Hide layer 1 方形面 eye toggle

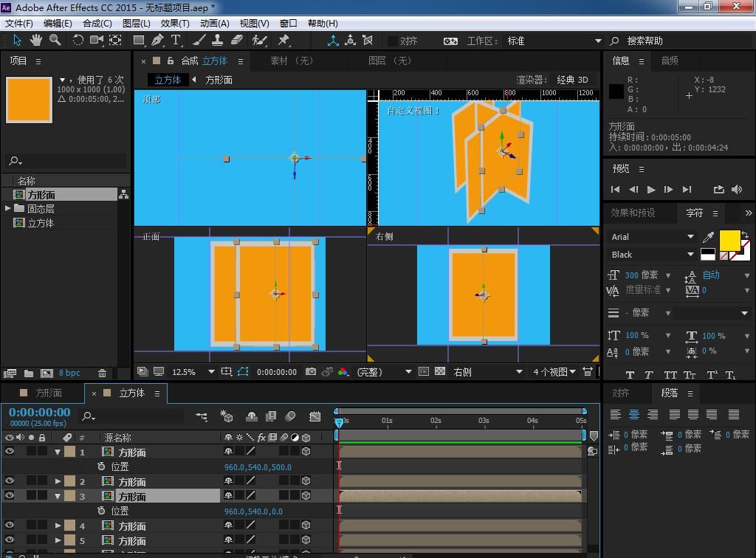click(9, 452)
